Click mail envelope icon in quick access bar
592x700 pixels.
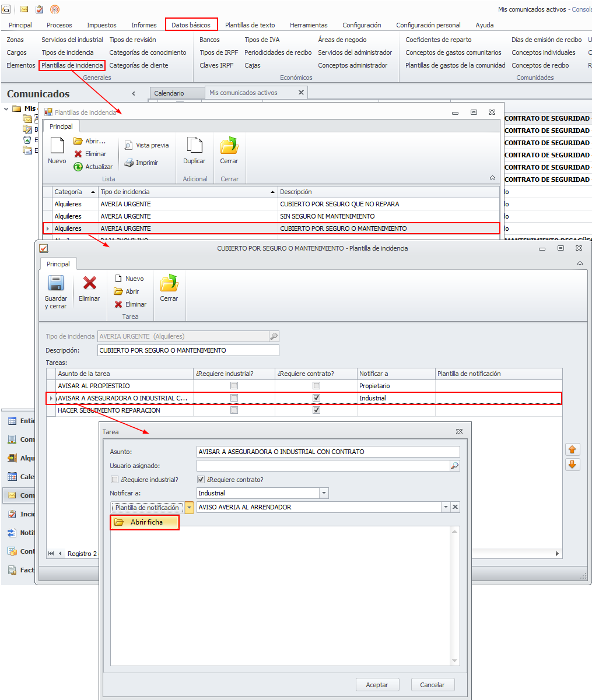point(24,9)
